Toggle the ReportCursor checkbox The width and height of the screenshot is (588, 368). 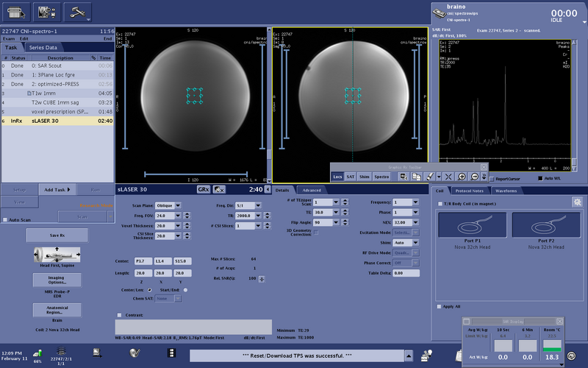pyautogui.click(x=492, y=179)
